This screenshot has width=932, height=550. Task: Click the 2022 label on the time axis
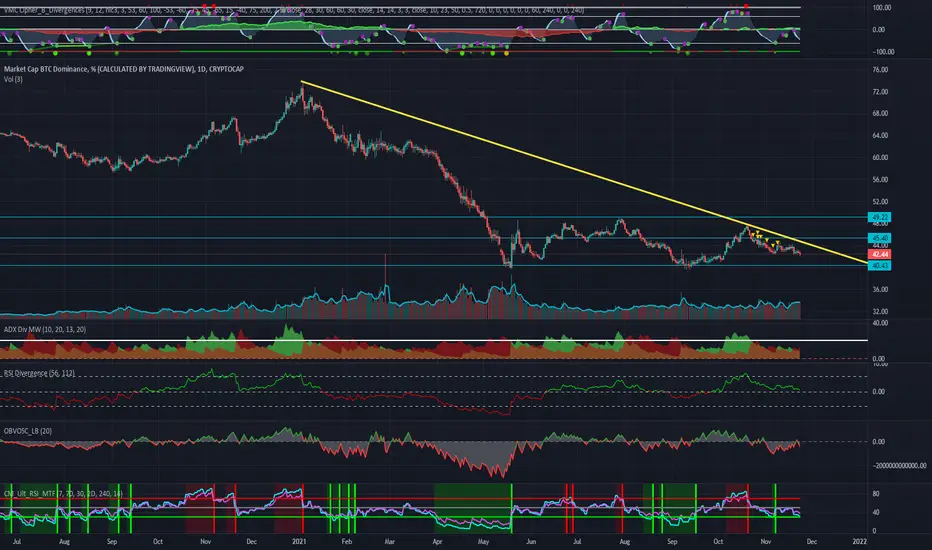tap(859, 542)
